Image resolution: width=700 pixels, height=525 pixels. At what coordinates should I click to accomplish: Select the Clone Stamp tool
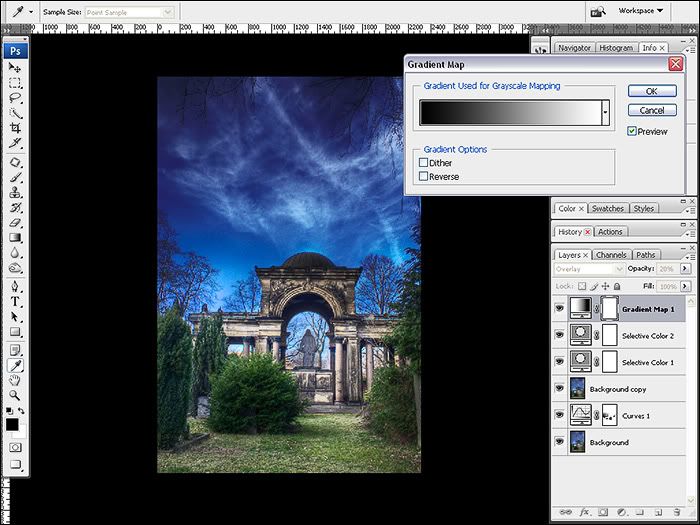point(15,192)
